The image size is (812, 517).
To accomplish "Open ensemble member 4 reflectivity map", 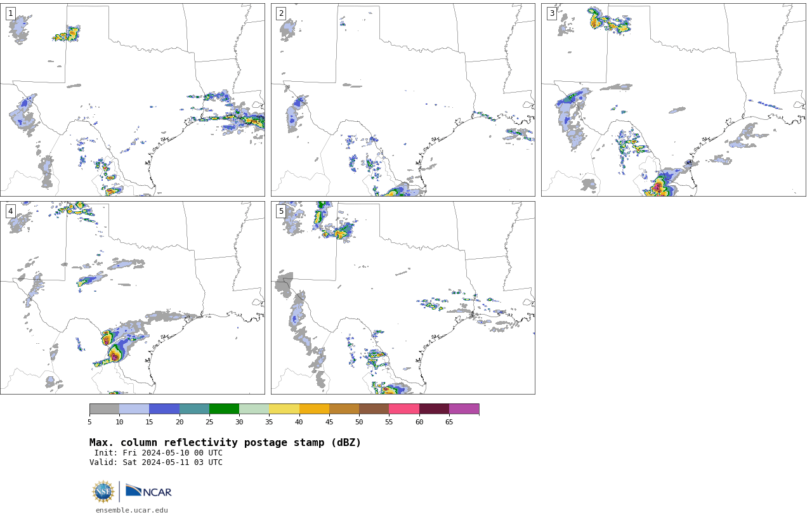I will (132, 298).
